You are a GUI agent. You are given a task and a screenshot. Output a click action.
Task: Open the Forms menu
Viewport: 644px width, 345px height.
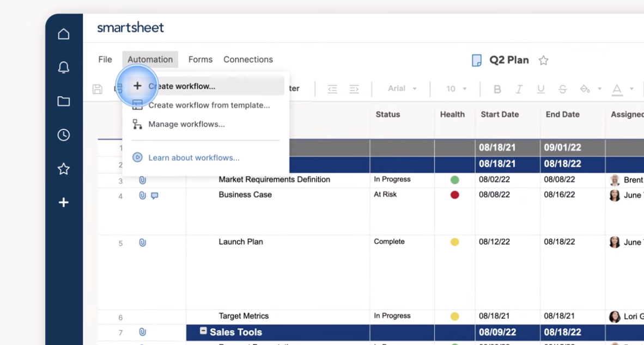[x=201, y=59]
